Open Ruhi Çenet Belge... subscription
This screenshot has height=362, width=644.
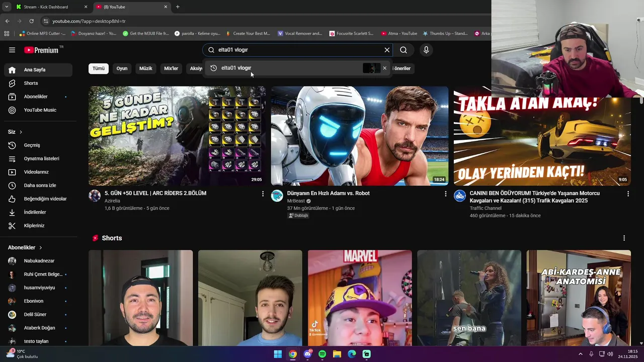38,275
